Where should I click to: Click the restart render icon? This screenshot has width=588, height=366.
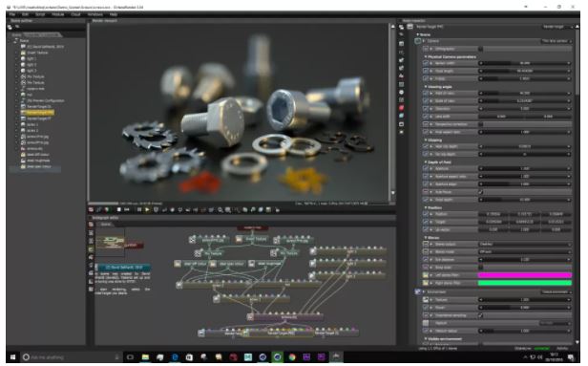(127, 210)
